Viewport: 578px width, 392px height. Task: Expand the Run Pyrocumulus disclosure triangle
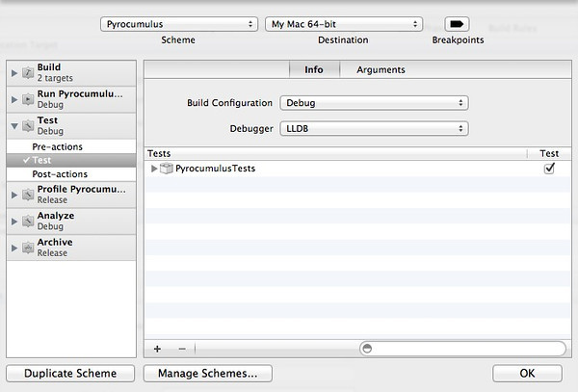14,99
